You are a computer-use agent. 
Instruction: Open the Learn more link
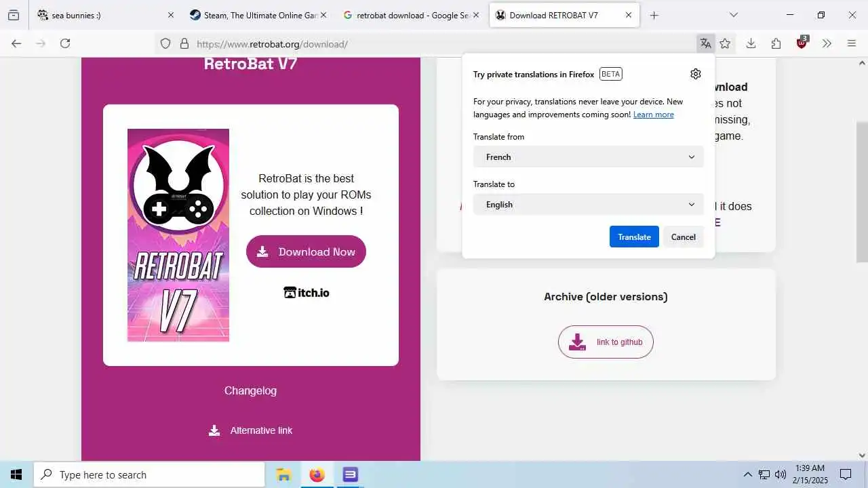click(x=653, y=115)
